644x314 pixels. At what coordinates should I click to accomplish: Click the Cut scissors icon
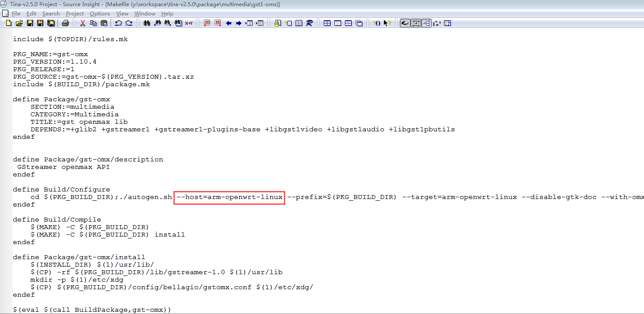pyautogui.click(x=83, y=23)
